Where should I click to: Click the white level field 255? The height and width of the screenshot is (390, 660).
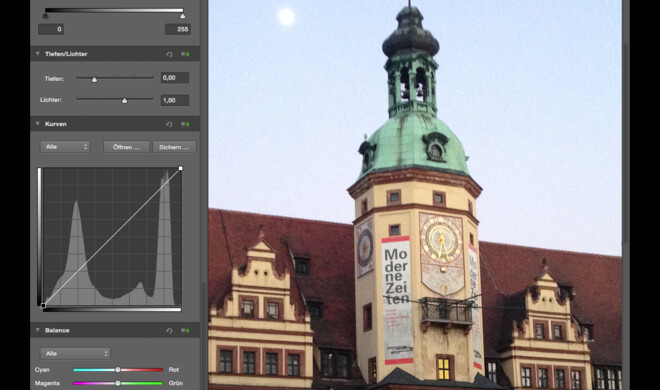[178, 29]
